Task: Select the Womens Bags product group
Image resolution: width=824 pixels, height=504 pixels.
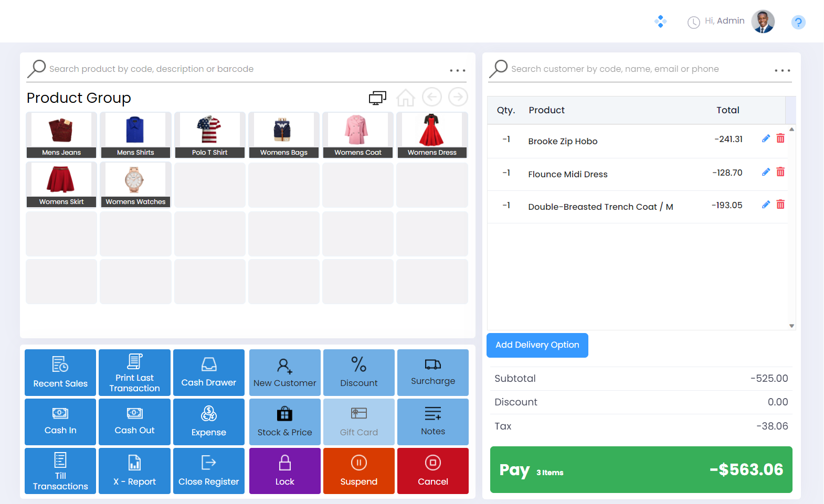Action: pos(284,135)
